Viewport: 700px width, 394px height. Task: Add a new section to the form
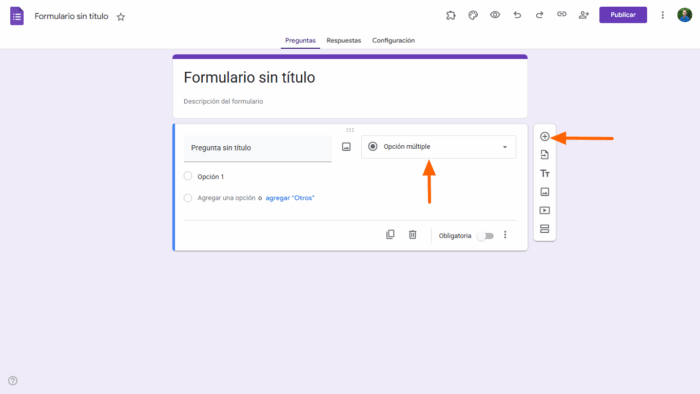tap(544, 229)
